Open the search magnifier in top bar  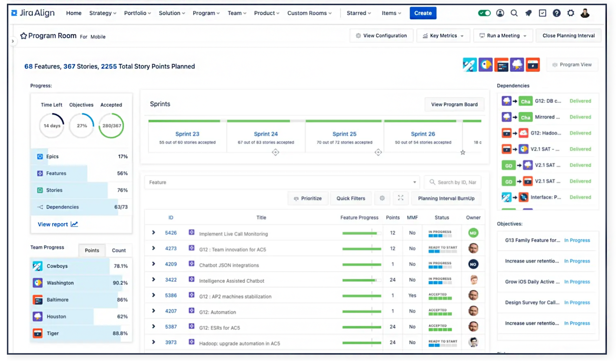514,13
